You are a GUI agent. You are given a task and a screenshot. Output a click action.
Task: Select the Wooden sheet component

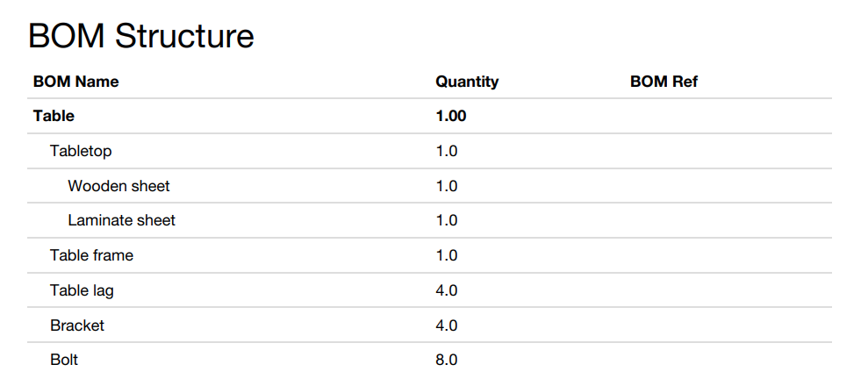118,186
